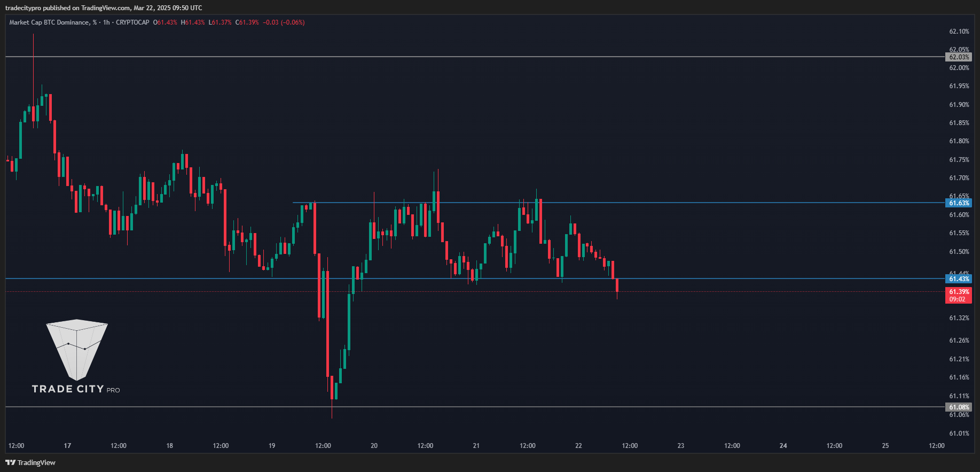
Task: Click the 'tradecitypro published on TradingView.com' header text
Action: (x=68, y=8)
